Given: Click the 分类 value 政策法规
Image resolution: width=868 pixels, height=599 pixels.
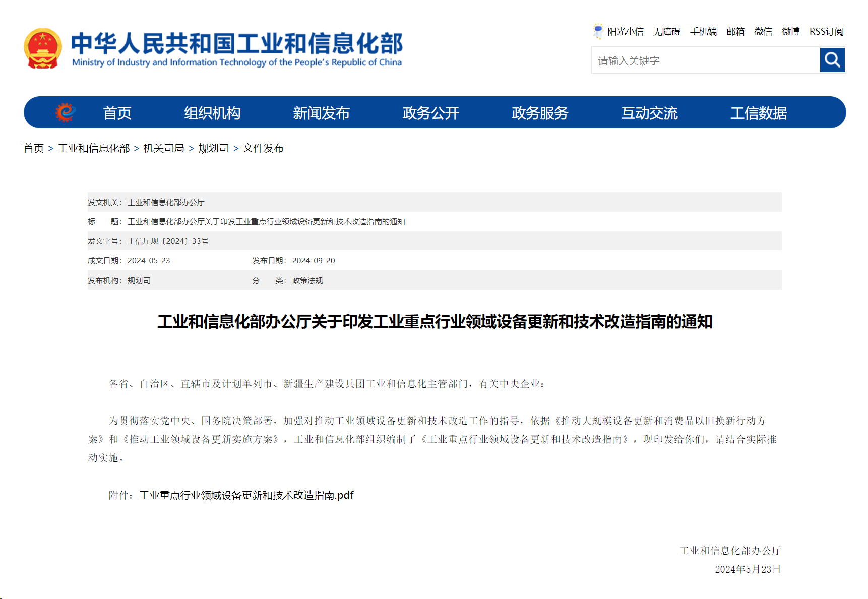Looking at the screenshot, I should coord(307,281).
